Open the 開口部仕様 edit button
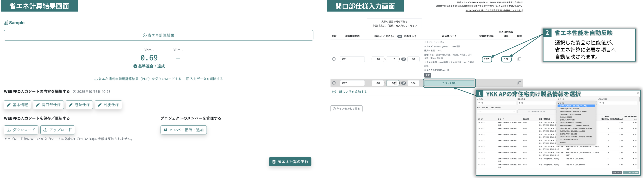Screen dimensions: 644x178 coord(48,105)
